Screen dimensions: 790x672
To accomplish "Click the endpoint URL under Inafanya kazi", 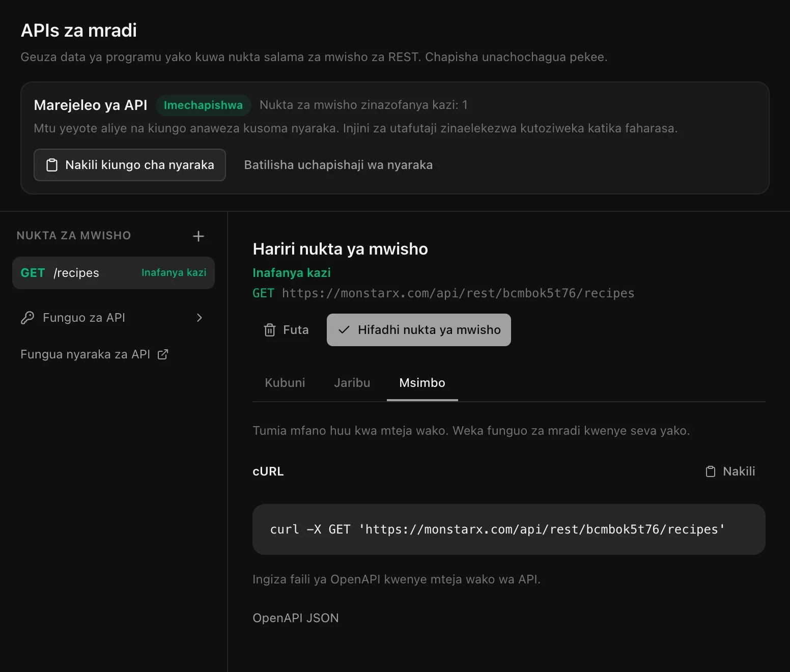I will (x=458, y=293).
